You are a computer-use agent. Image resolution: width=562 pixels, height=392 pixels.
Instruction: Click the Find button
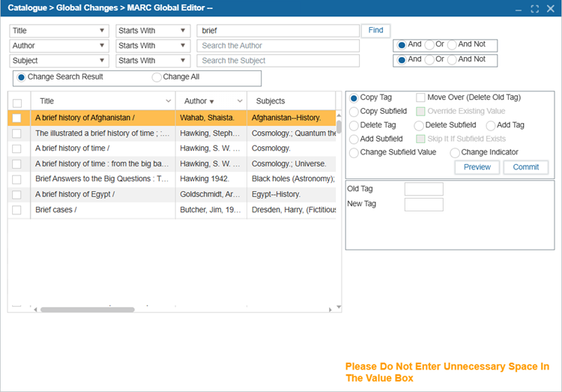(x=375, y=31)
